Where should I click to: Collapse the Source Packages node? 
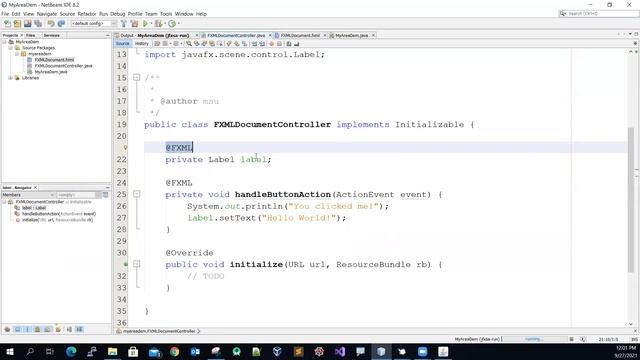click(11, 48)
